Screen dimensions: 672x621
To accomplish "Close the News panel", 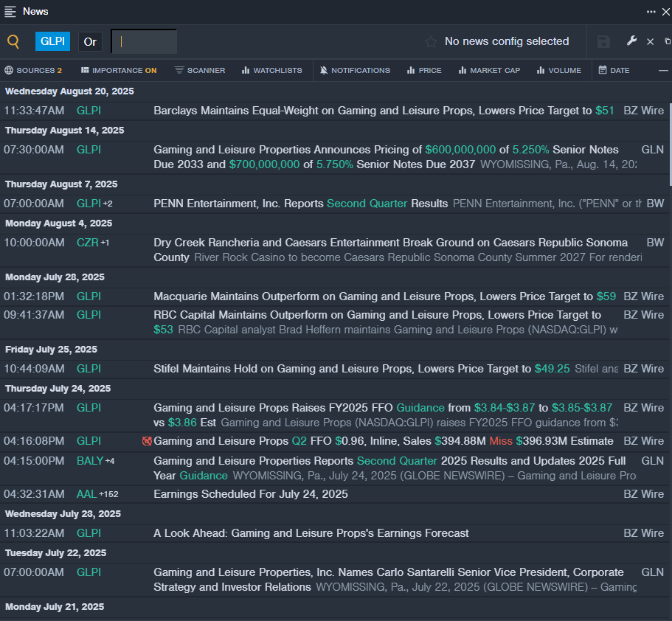I will click(666, 12).
